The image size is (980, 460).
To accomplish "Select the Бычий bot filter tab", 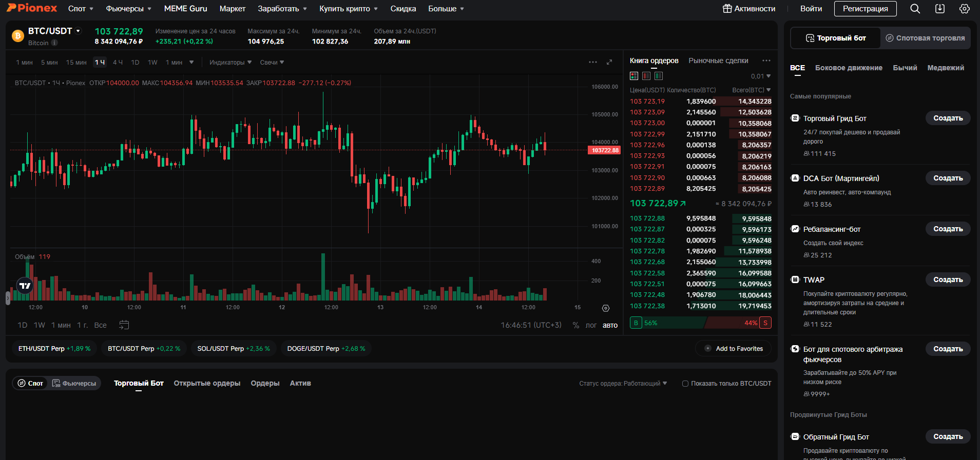I will point(905,68).
